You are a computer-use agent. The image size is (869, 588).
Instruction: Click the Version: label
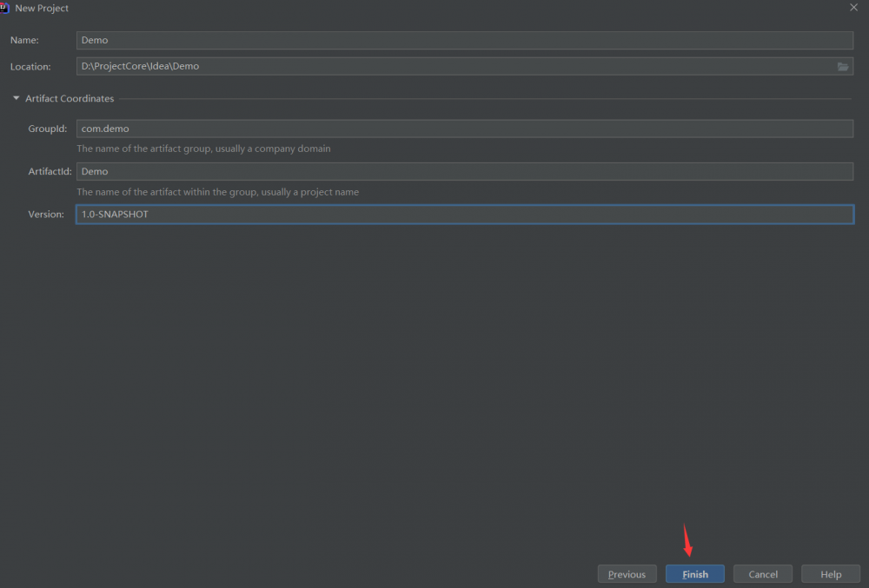(x=46, y=215)
